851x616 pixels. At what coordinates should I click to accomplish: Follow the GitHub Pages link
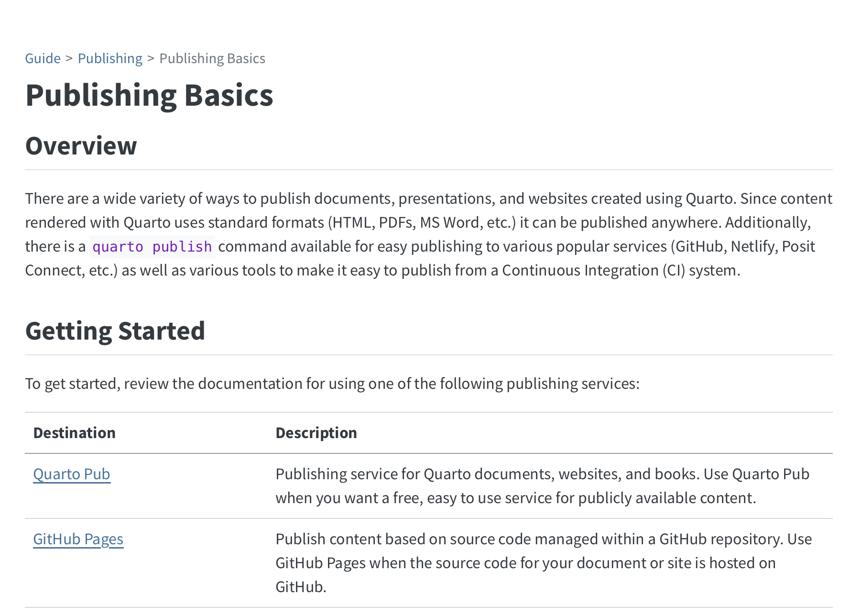coord(78,539)
